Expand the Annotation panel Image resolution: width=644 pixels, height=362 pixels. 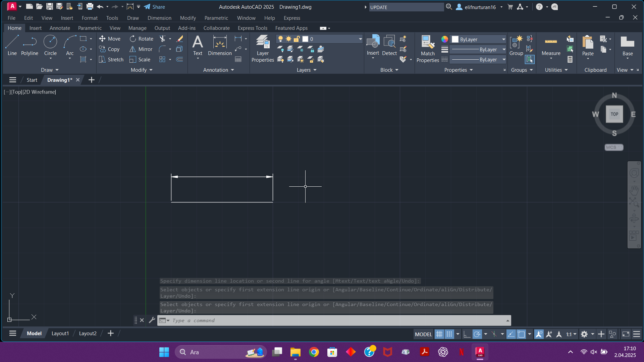(218, 70)
